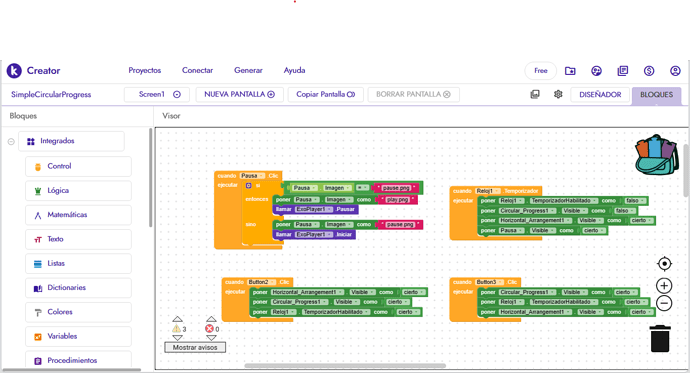This screenshot has width=690, height=373.
Task: Click the NUEVA PANTALLA button
Action: (x=239, y=94)
